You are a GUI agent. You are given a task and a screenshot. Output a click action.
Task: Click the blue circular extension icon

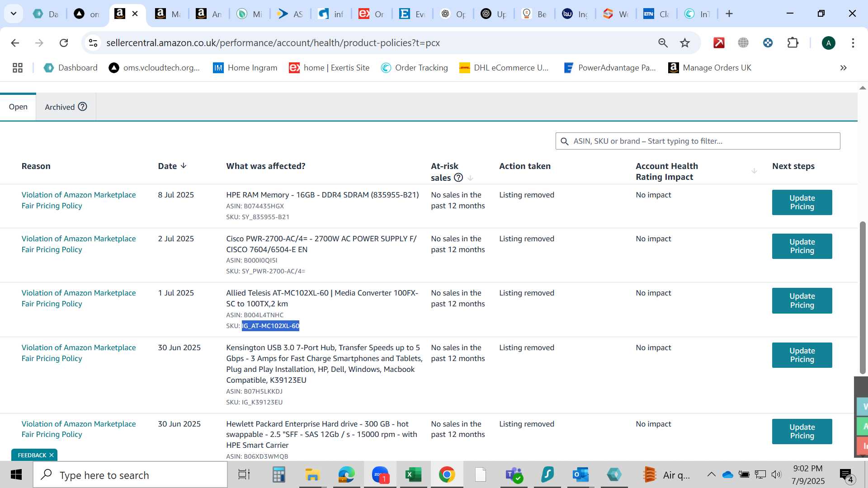coord(768,43)
